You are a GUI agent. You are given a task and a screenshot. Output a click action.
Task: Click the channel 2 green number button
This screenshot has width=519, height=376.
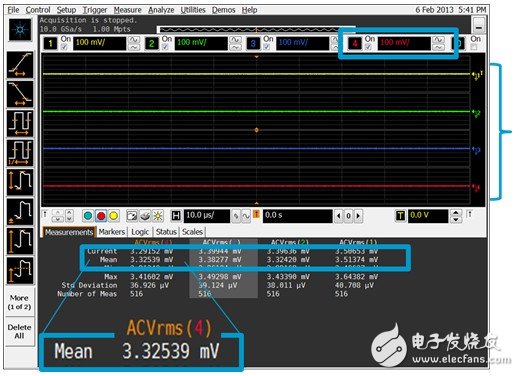(152, 43)
